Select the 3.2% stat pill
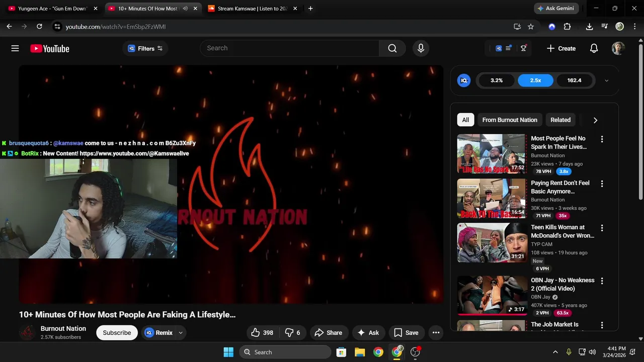The height and width of the screenshot is (362, 644). (497, 80)
